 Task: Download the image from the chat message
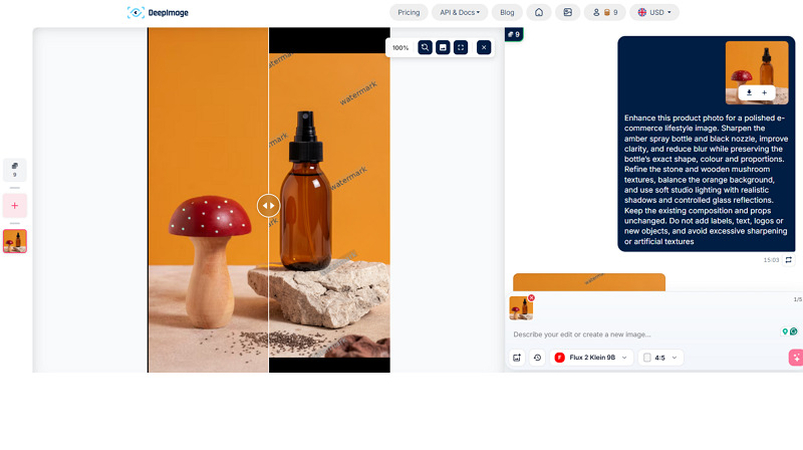pyautogui.click(x=749, y=93)
